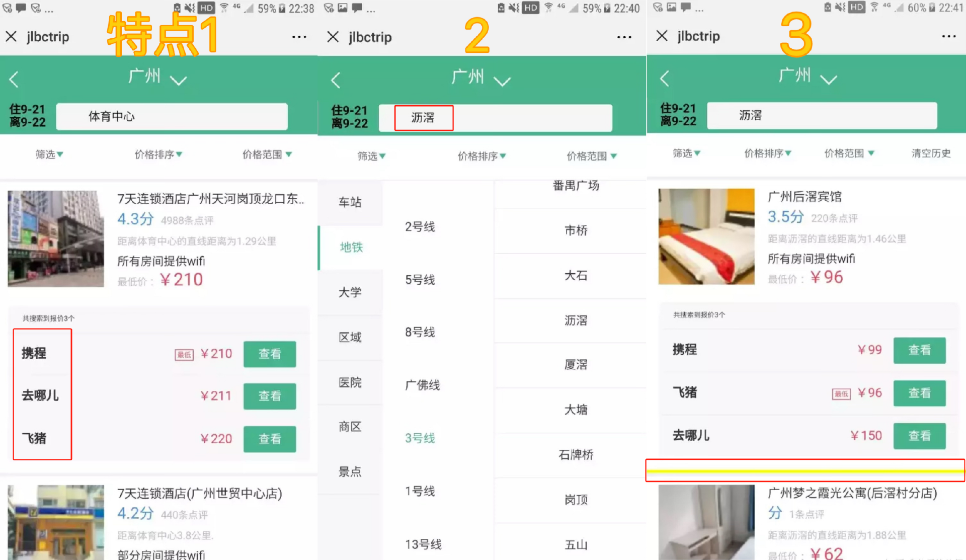Tap 清空历史 to clear search history
This screenshot has height=560, width=966.
click(931, 153)
